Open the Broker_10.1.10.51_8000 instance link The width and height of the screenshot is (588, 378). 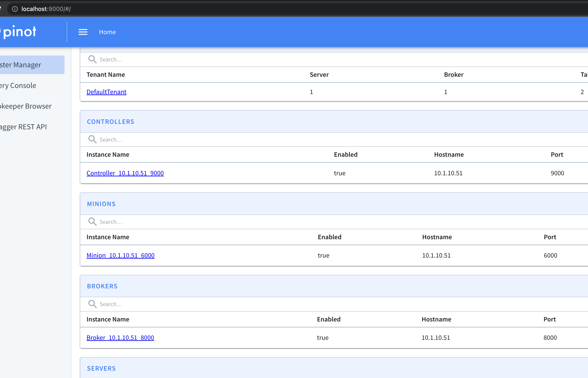pyautogui.click(x=120, y=337)
